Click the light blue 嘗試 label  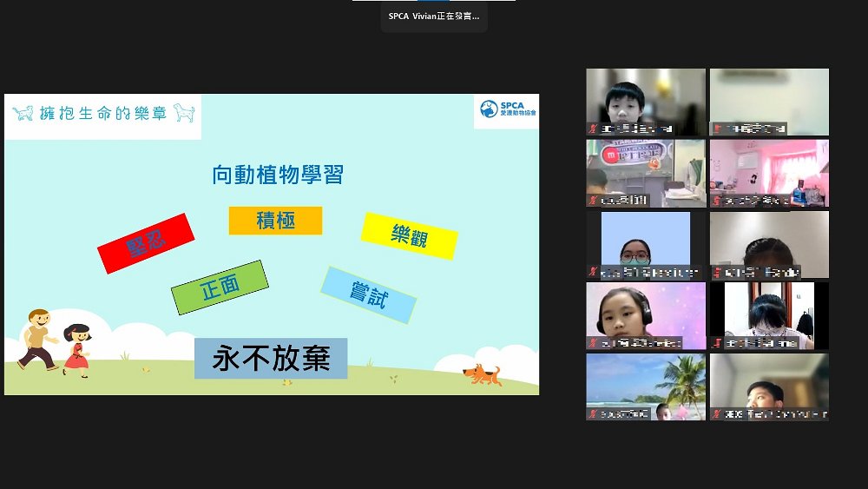coord(368,294)
